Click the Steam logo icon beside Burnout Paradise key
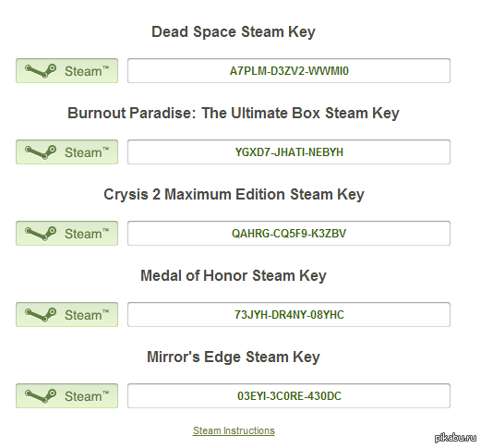 pyautogui.click(x=41, y=152)
